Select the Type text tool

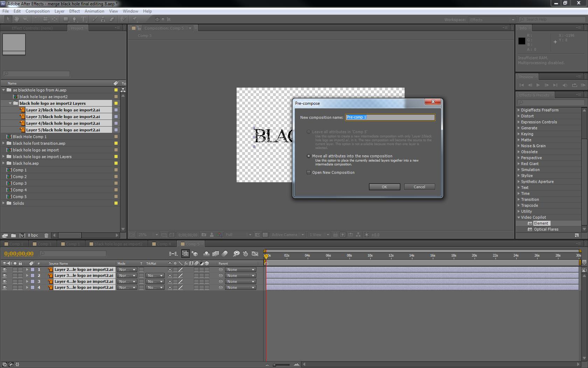[84, 19]
